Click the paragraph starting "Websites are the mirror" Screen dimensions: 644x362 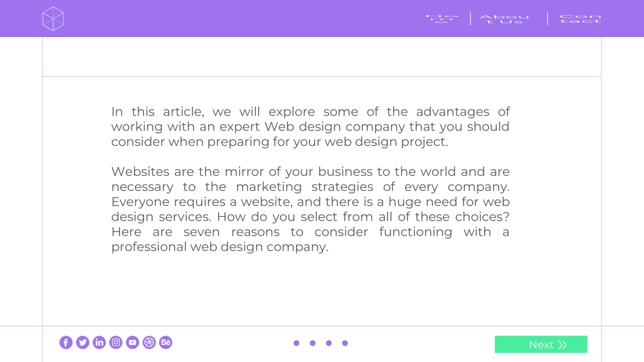[311, 209]
